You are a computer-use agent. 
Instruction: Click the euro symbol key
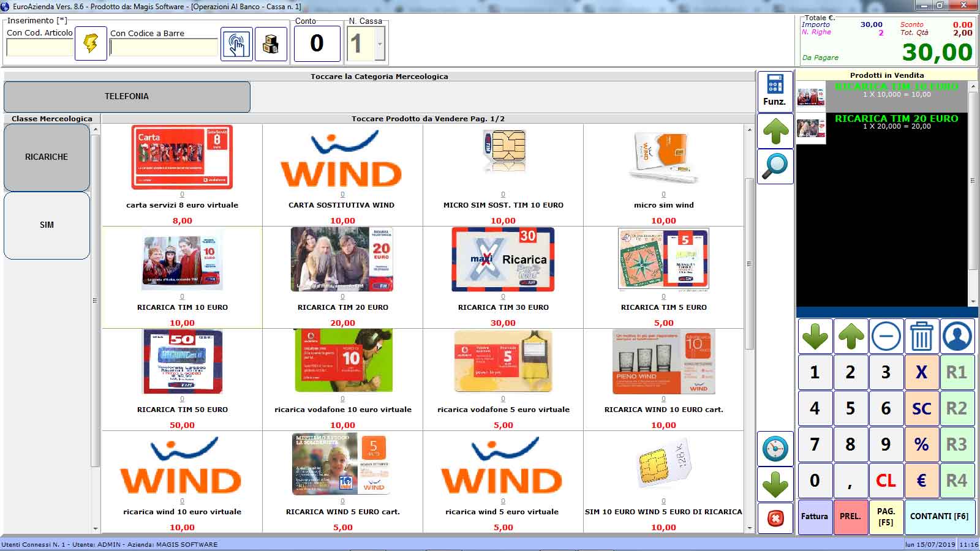[x=921, y=481]
